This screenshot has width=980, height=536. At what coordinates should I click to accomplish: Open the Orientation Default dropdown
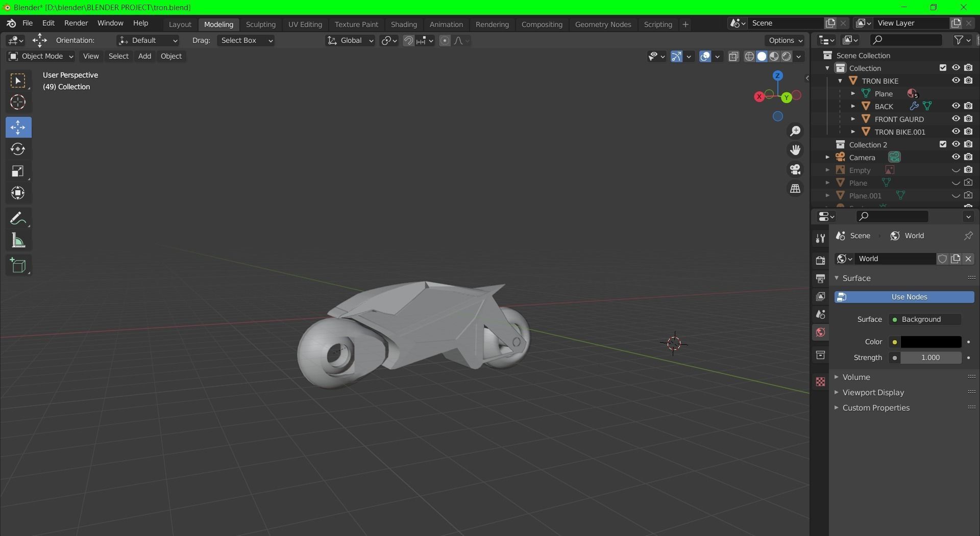(148, 41)
